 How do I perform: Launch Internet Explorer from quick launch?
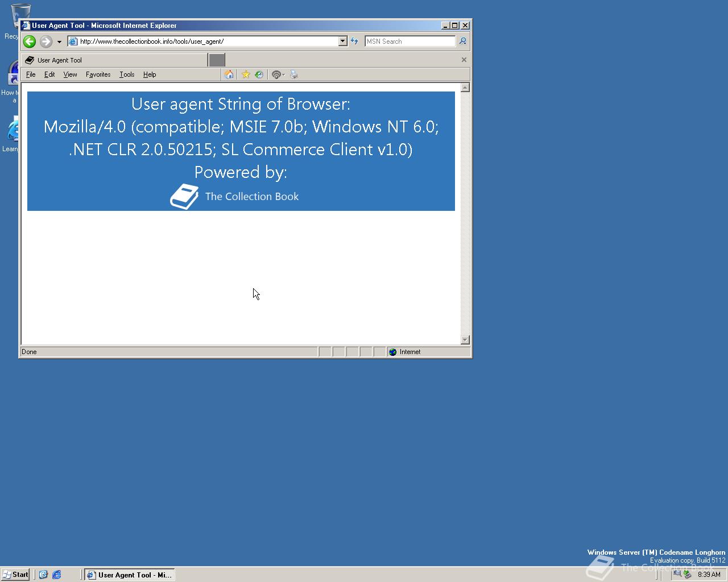coord(57,575)
